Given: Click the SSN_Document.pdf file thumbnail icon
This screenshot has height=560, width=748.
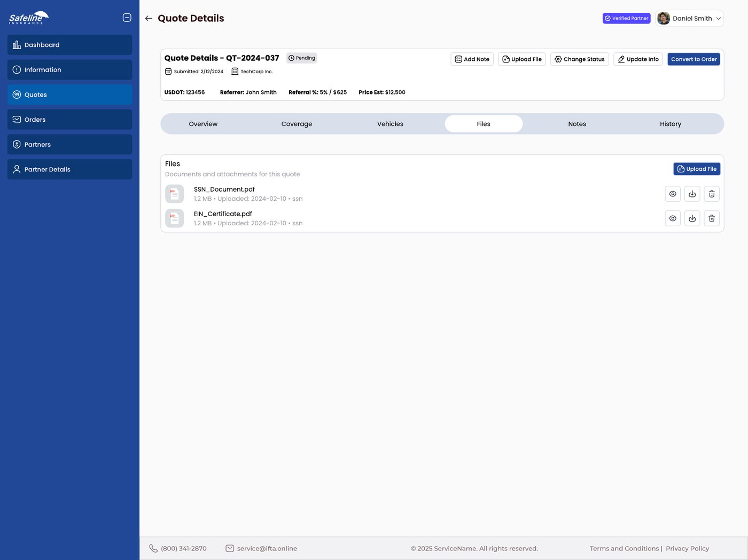Looking at the screenshot, I should point(174,194).
